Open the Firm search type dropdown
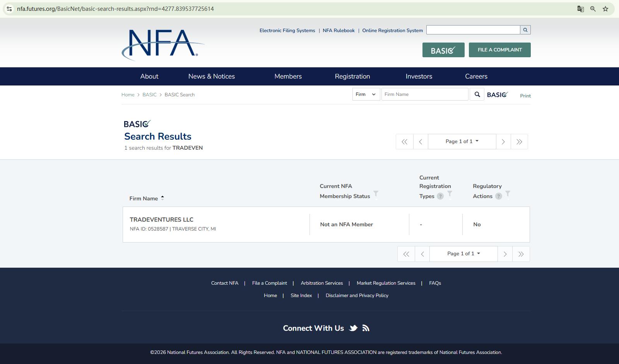Viewport: 619px width, 364px height. pyautogui.click(x=366, y=94)
